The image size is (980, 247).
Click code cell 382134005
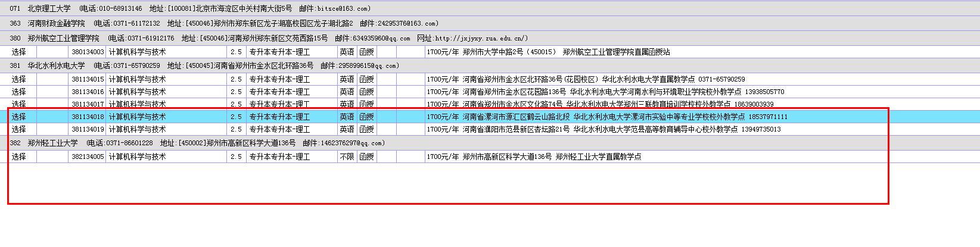[88, 157]
